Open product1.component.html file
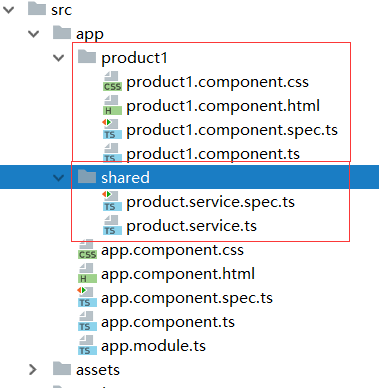379x388 pixels. tap(223, 106)
